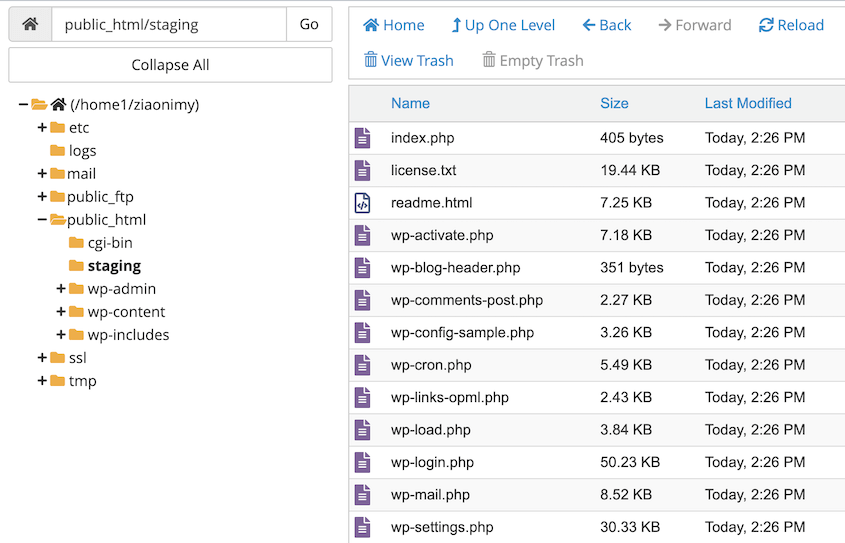The width and height of the screenshot is (845, 543).
Task: Click the file icon for wp-login.php
Action: 363,462
